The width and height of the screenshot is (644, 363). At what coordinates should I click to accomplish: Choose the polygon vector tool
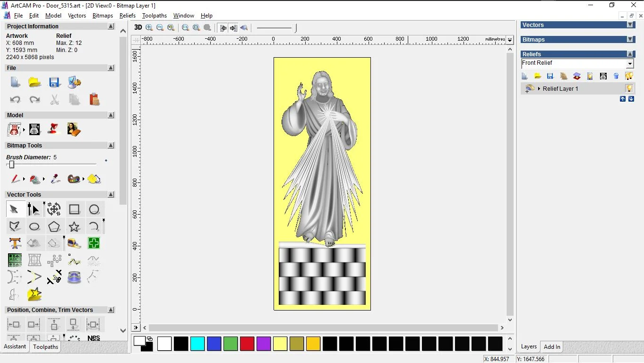(x=54, y=227)
